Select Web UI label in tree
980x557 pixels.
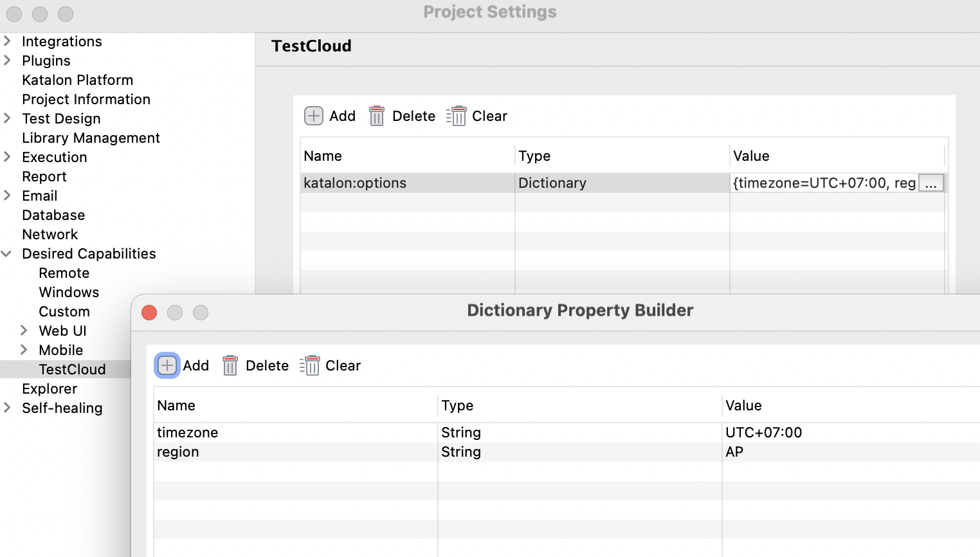62,331
